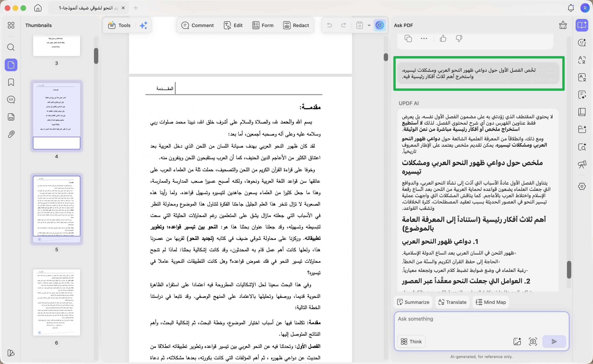Click the Ask PDF chat scrollbar handle
The image size is (593, 364).
point(569,270)
